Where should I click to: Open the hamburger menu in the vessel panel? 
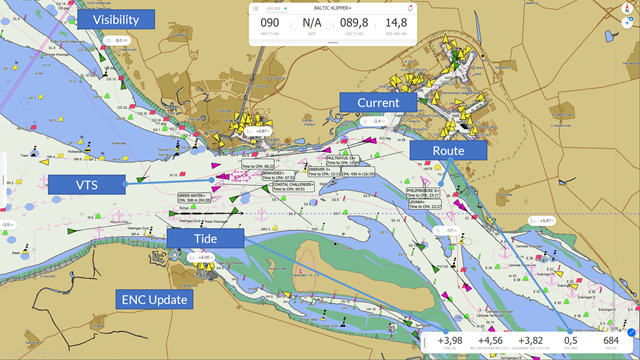[x=256, y=9]
